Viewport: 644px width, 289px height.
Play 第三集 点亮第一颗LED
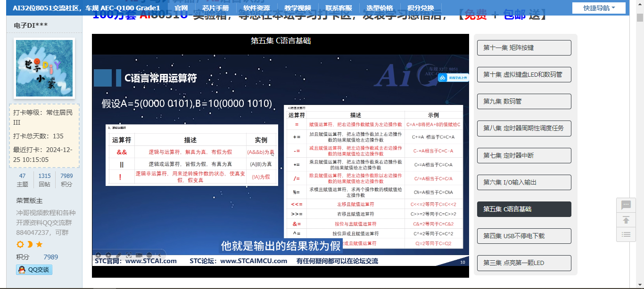524,263
